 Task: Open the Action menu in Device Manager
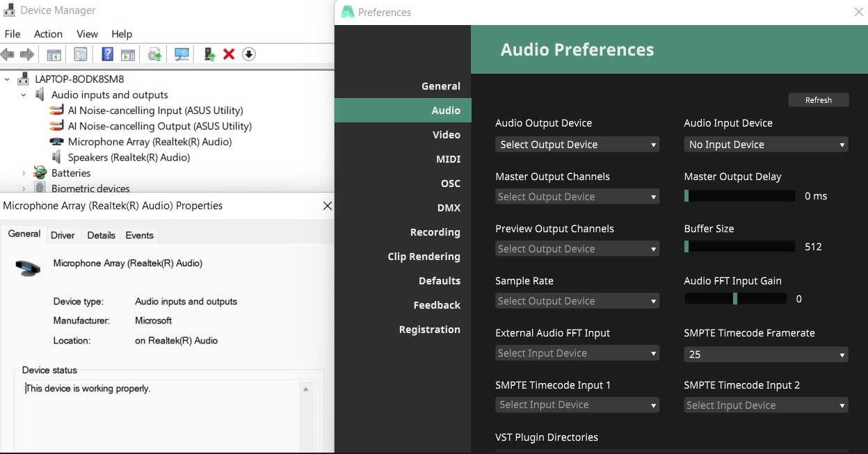pyautogui.click(x=48, y=33)
